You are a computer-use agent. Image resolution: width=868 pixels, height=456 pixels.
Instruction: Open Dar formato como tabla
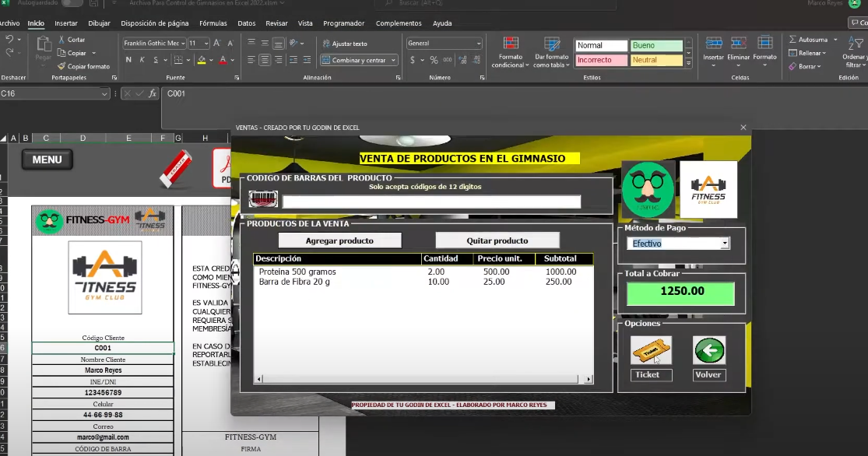(x=552, y=52)
